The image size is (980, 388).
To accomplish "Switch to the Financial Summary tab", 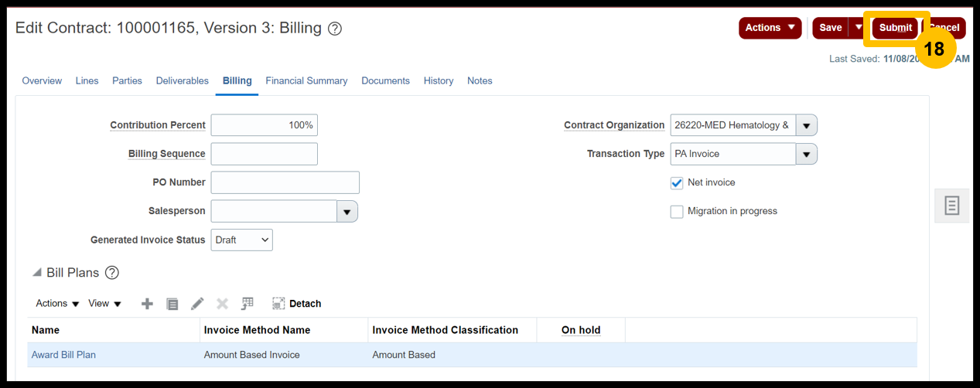I will 306,81.
